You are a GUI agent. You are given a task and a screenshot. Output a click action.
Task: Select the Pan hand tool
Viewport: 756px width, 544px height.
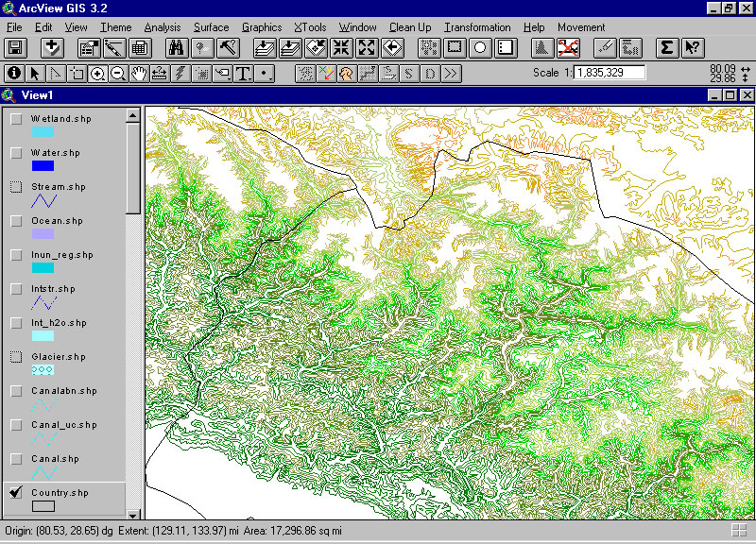point(139,73)
